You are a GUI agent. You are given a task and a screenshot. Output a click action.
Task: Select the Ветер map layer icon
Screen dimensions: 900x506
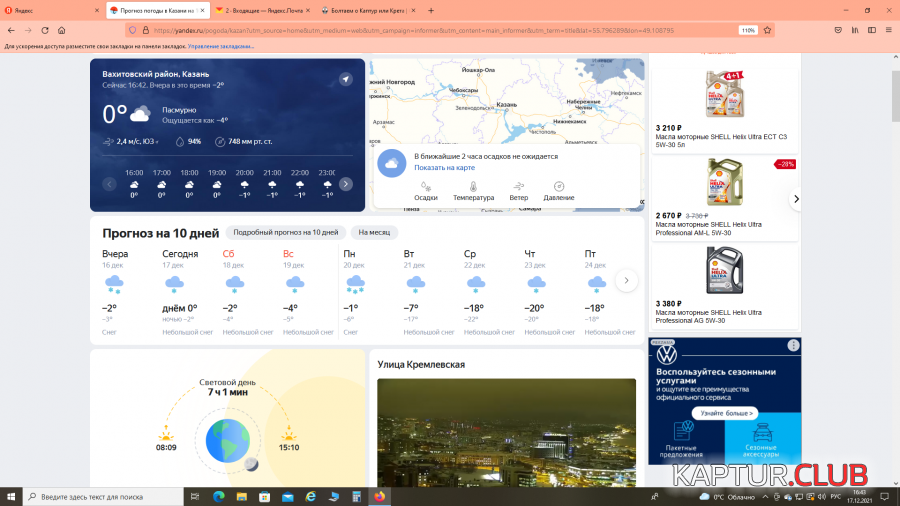[518, 187]
